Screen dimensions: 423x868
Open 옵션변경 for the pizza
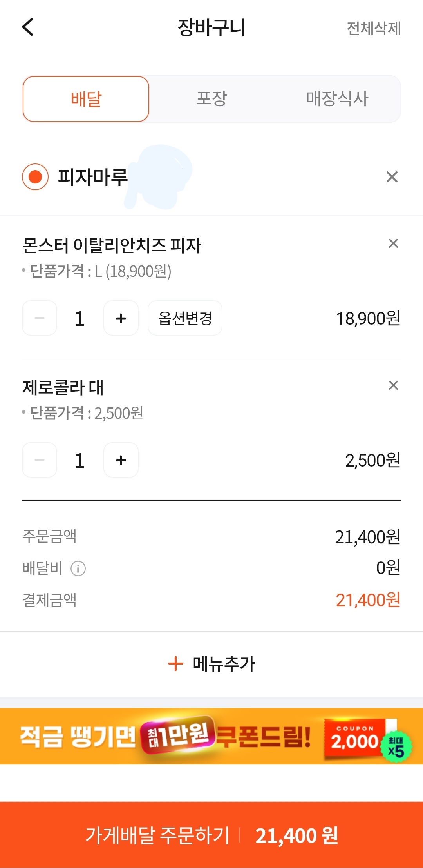185,318
